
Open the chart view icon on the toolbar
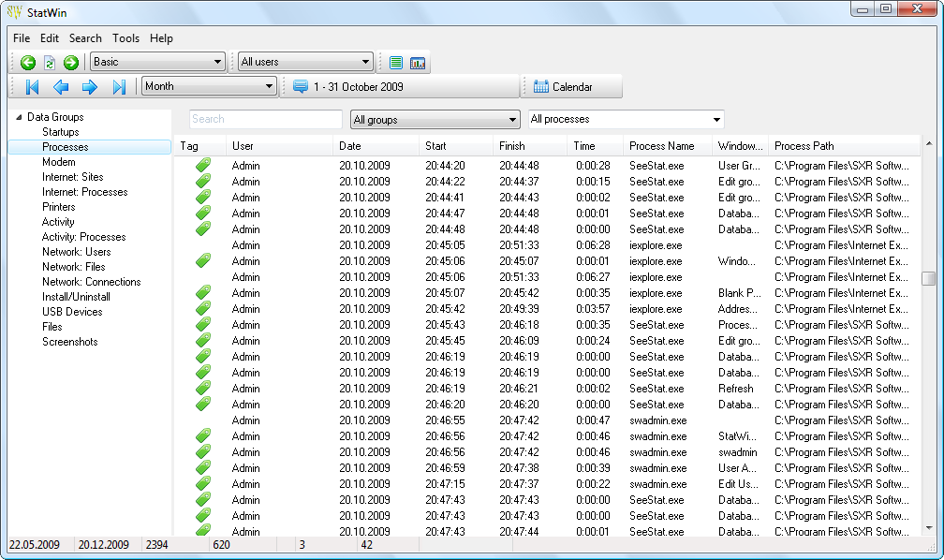pyautogui.click(x=419, y=62)
